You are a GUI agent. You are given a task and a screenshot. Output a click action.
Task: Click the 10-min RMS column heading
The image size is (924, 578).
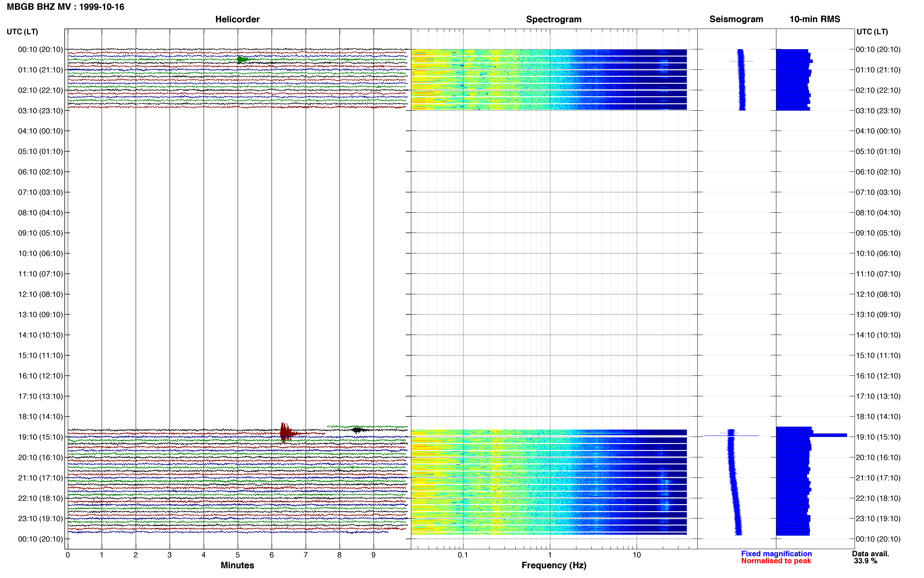[815, 19]
